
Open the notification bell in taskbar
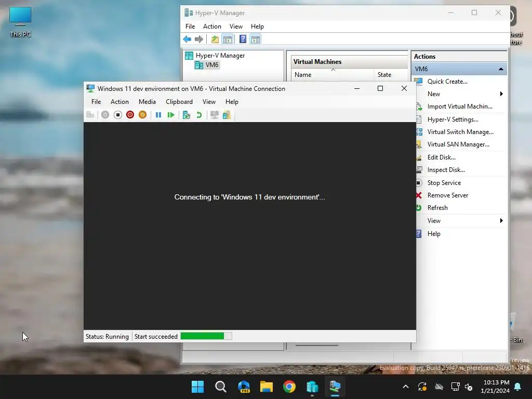[x=518, y=387]
